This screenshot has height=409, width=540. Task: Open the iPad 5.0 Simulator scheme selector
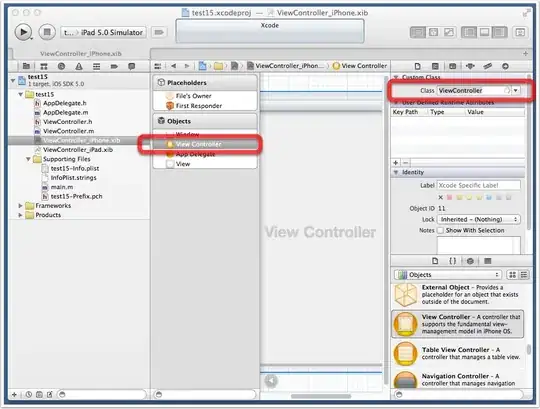(103, 32)
